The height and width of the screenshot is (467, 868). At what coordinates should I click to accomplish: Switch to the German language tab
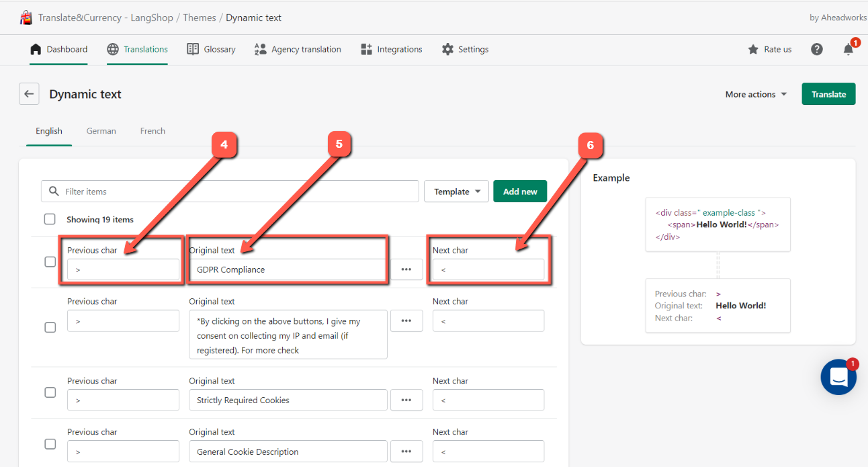(101, 131)
